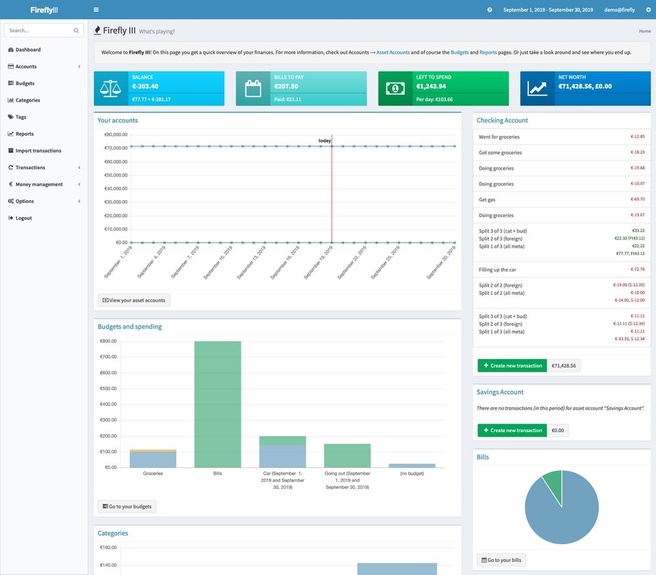656x575 pixels.
Task: Click Go to your bills button
Action: coord(501,560)
